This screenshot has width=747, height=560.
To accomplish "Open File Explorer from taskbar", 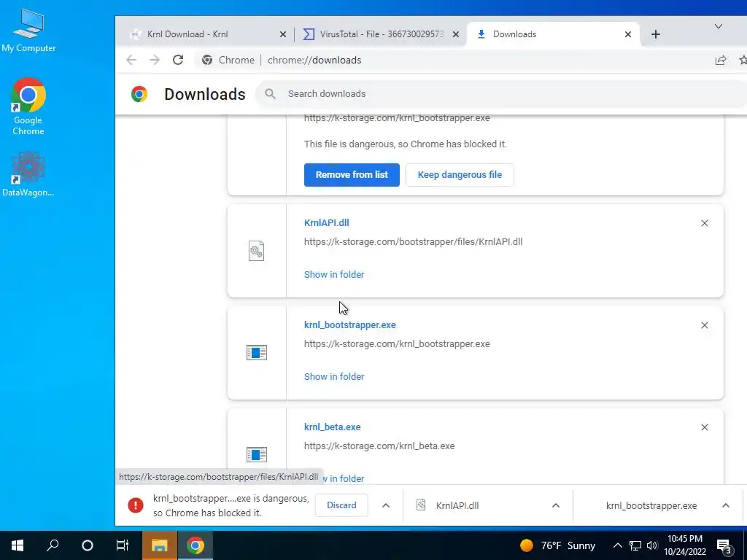I will [x=160, y=545].
